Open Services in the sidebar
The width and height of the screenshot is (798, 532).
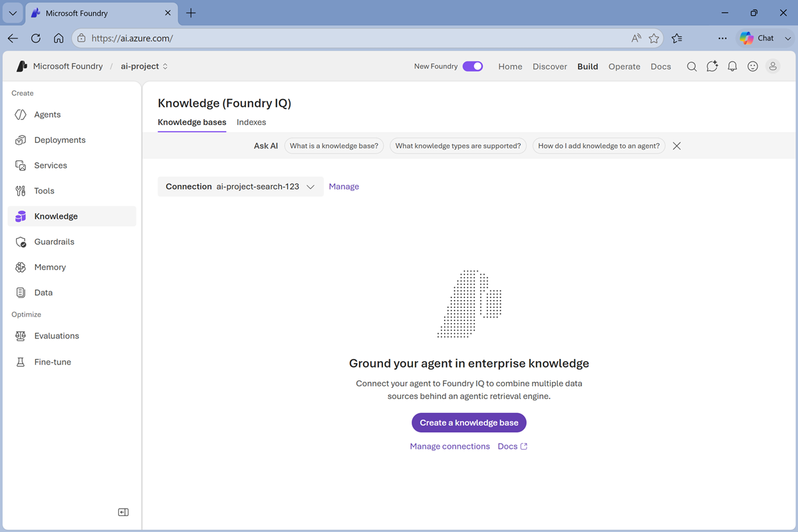coord(72,165)
